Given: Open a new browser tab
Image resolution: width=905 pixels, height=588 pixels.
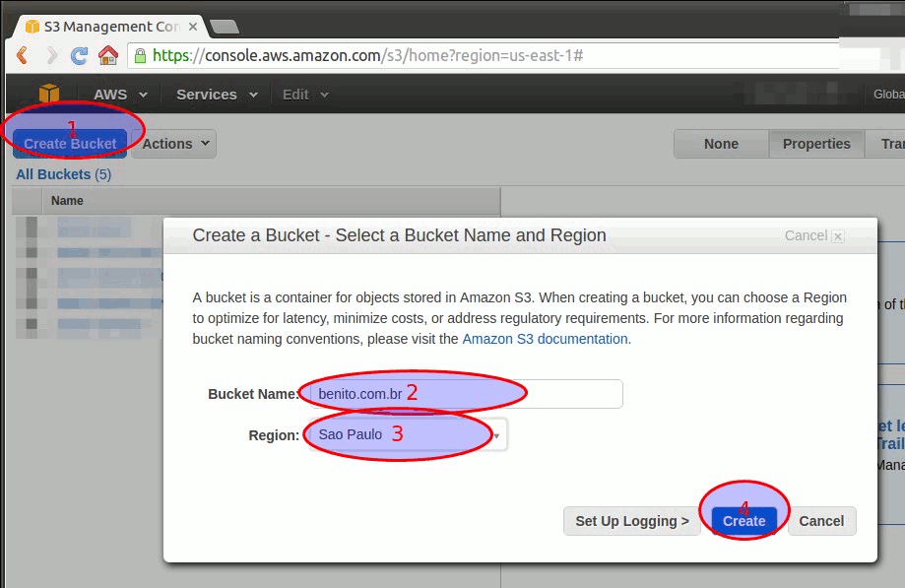Looking at the screenshot, I should [224, 27].
